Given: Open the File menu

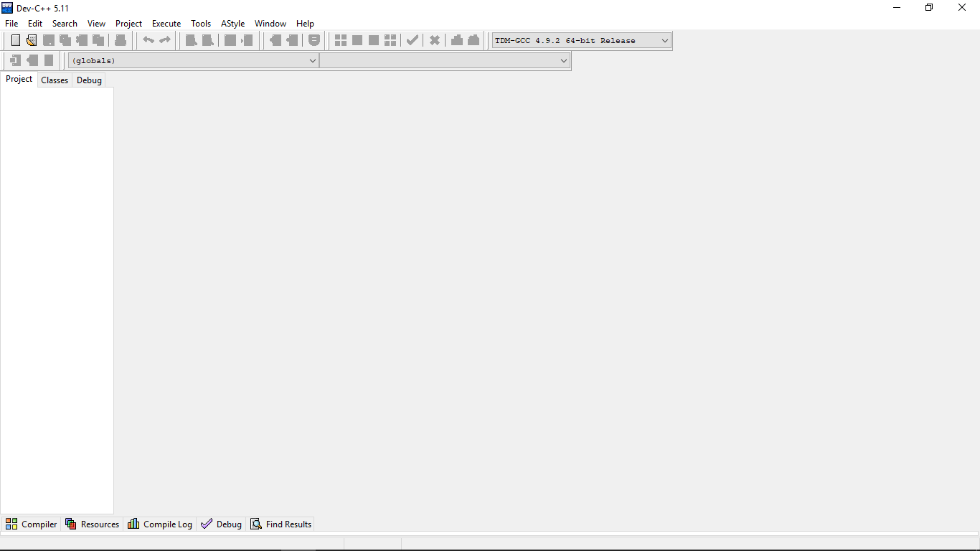Looking at the screenshot, I should pyautogui.click(x=11, y=24).
